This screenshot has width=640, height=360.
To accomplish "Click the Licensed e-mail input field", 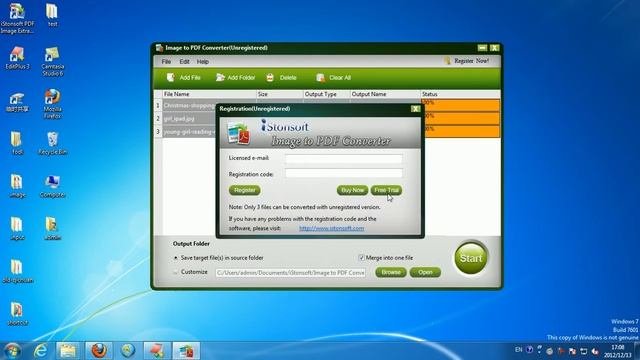I will [344, 158].
